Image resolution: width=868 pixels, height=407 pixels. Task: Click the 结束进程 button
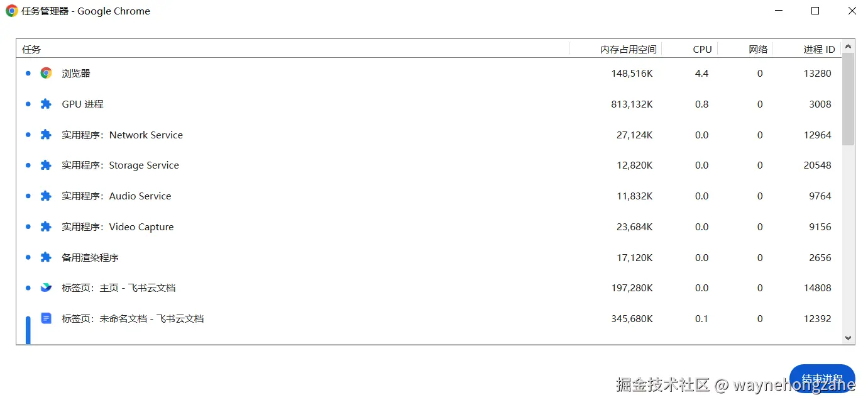pyautogui.click(x=822, y=379)
